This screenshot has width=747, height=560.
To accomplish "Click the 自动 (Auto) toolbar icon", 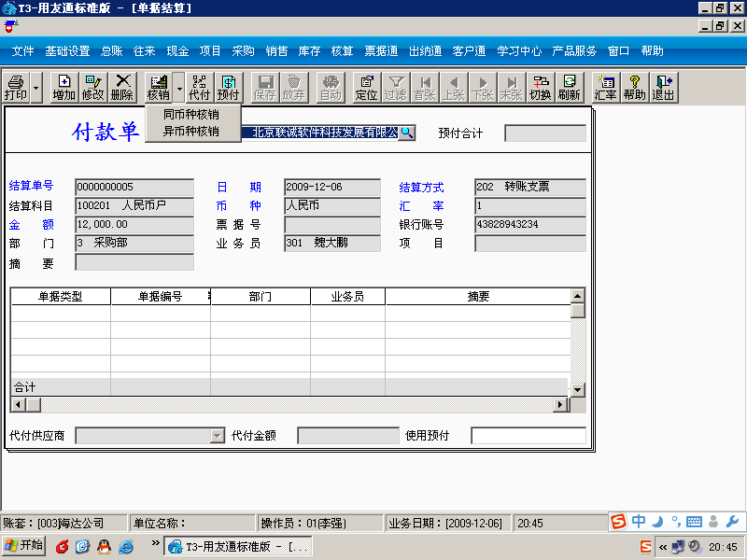I will [x=331, y=88].
